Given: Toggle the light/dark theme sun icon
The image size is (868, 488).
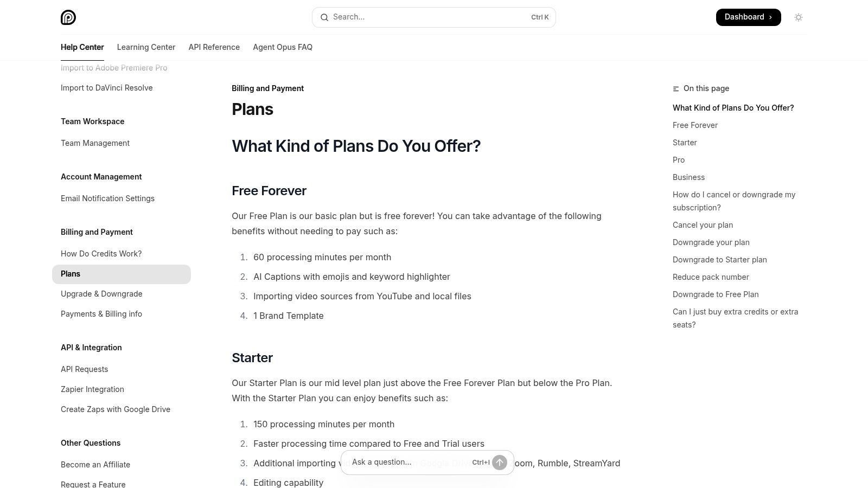Looking at the screenshot, I should click(x=798, y=17).
